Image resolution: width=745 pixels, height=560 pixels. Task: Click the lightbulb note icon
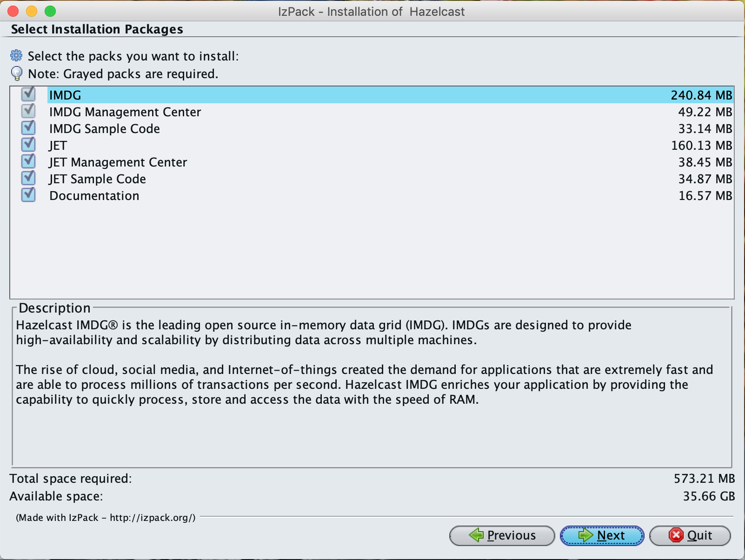click(16, 73)
